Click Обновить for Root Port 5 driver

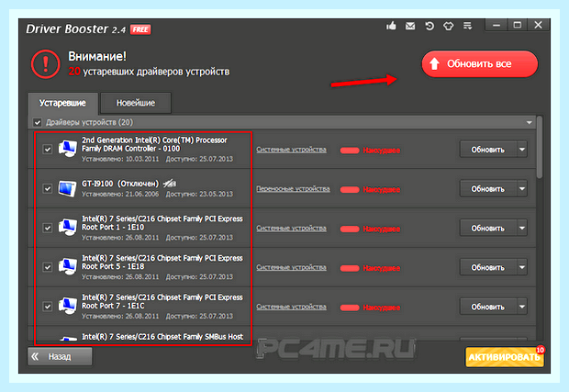point(488,267)
